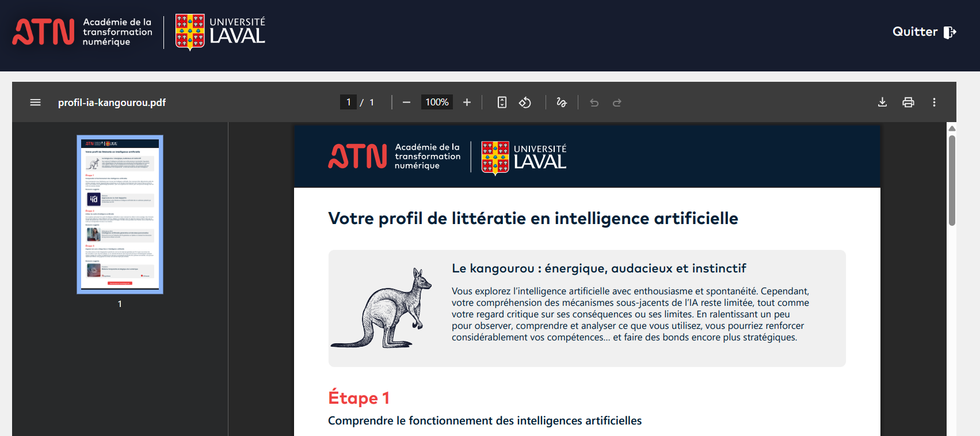
Task: Click the Quitter button
Action: [x=924, y=32]
